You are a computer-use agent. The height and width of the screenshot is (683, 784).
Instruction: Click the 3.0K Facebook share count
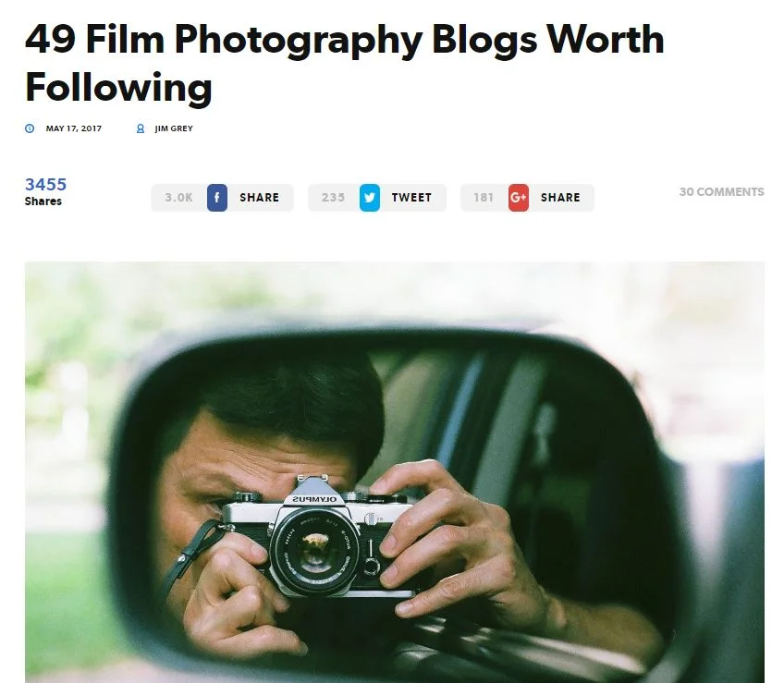point(178,198)
